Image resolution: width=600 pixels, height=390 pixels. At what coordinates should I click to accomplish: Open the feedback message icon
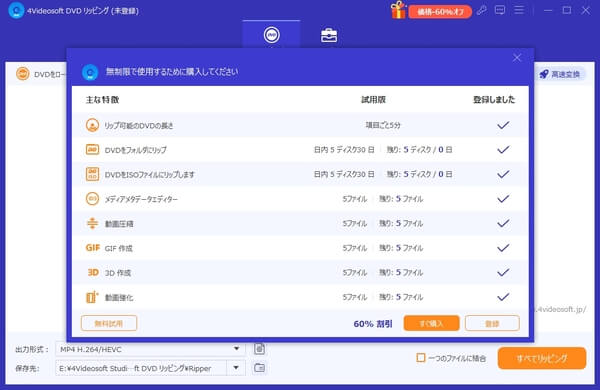pos(500,10)
